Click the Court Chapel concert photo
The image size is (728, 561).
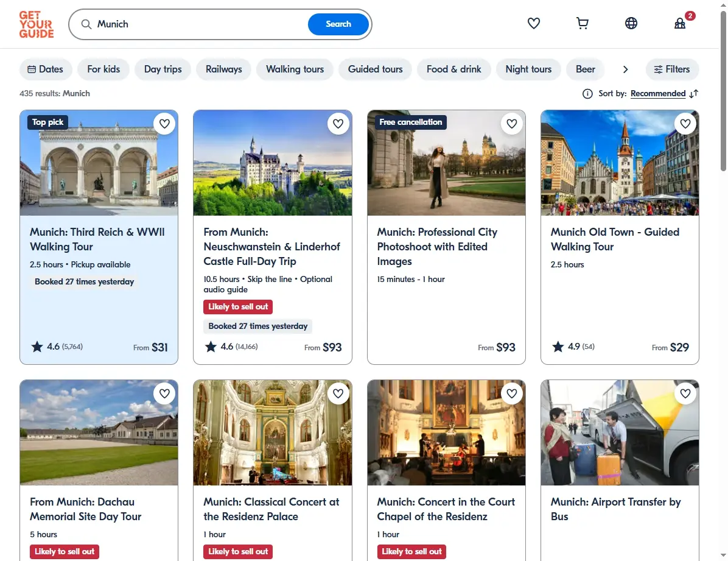446,432
